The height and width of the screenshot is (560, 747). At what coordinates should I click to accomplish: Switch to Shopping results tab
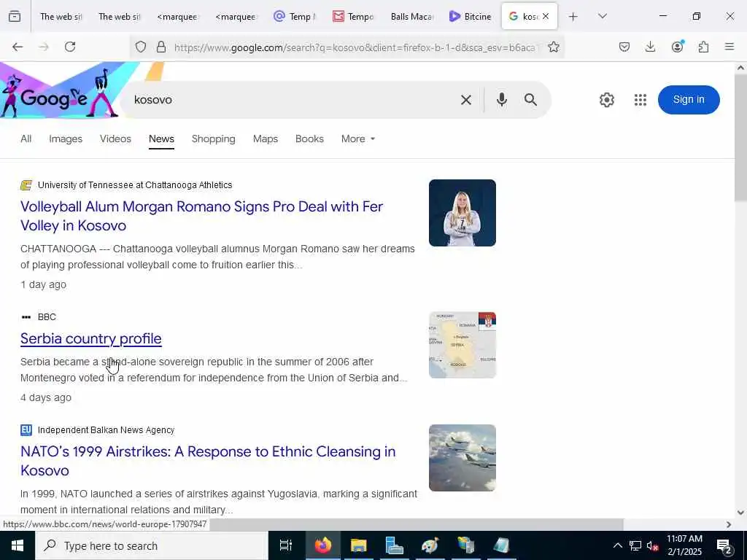pos(214,139)
